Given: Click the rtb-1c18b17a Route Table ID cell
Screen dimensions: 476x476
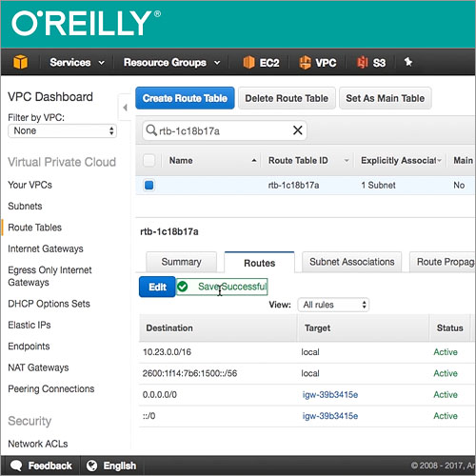Looking at the screenshot, I should click(x=293, y=185).
